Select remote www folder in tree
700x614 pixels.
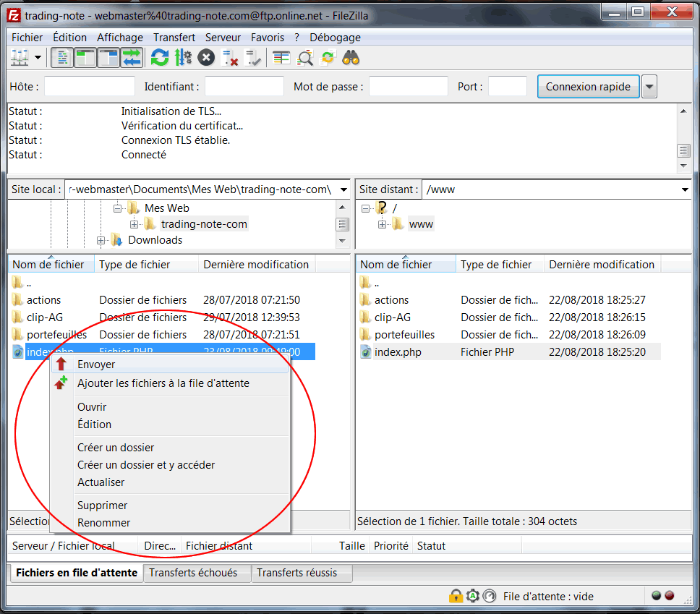pyautogui.click(x=421, y=224)
